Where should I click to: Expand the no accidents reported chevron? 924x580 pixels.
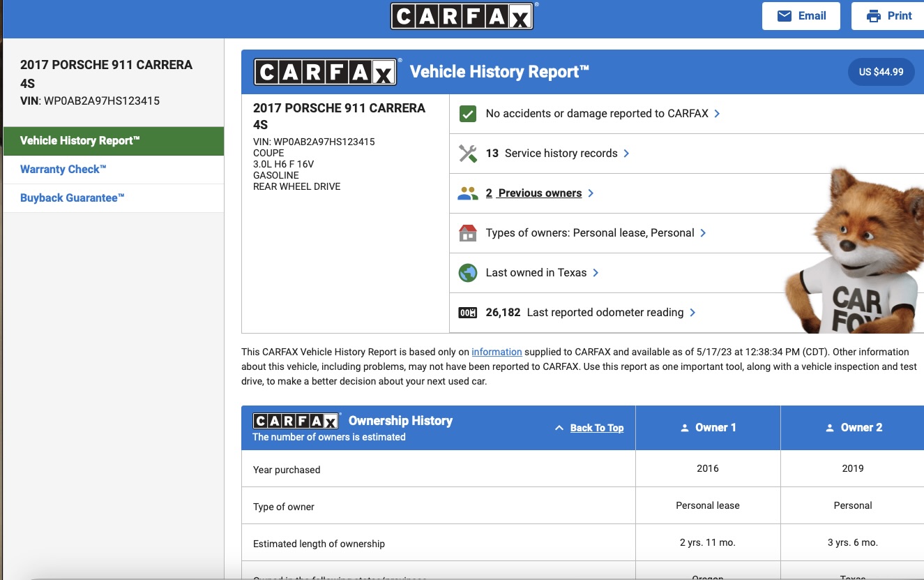[718, 113]
